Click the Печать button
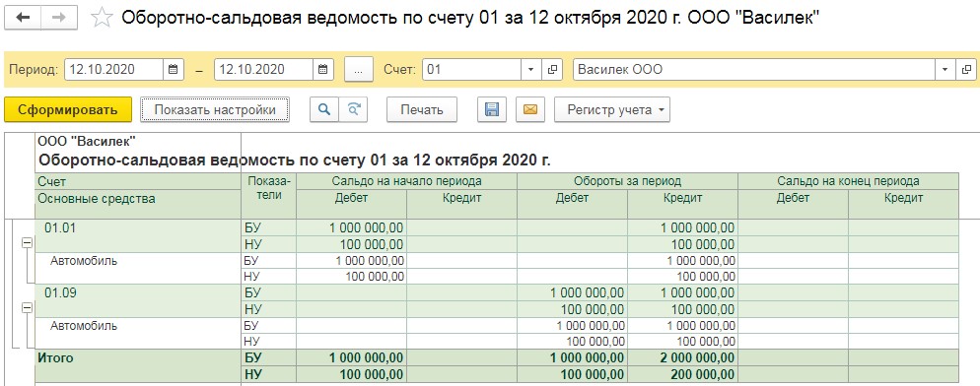 [422, 110]
